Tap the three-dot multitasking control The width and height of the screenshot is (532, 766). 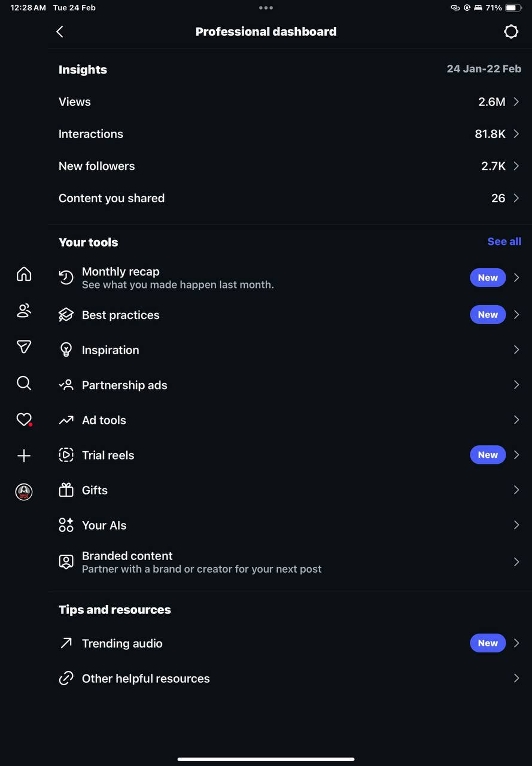(266, 8)
